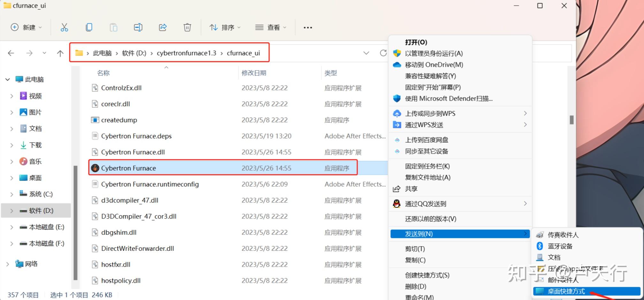Expand the 网络 tree node
Viewport: 644px width, 300px height.
8,264
